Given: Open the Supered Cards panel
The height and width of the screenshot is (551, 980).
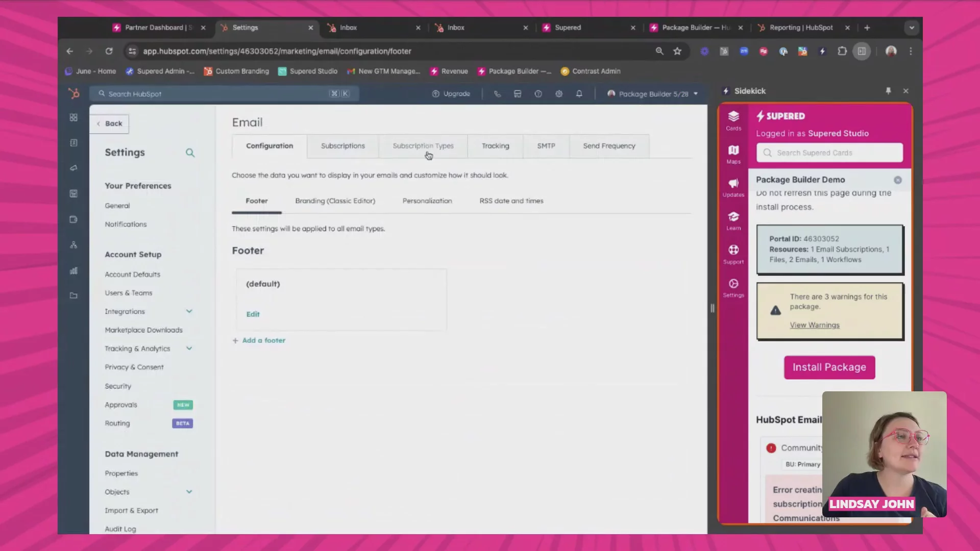Looking at the screenshot, I should pyautogui.click(x=733, y=120).
